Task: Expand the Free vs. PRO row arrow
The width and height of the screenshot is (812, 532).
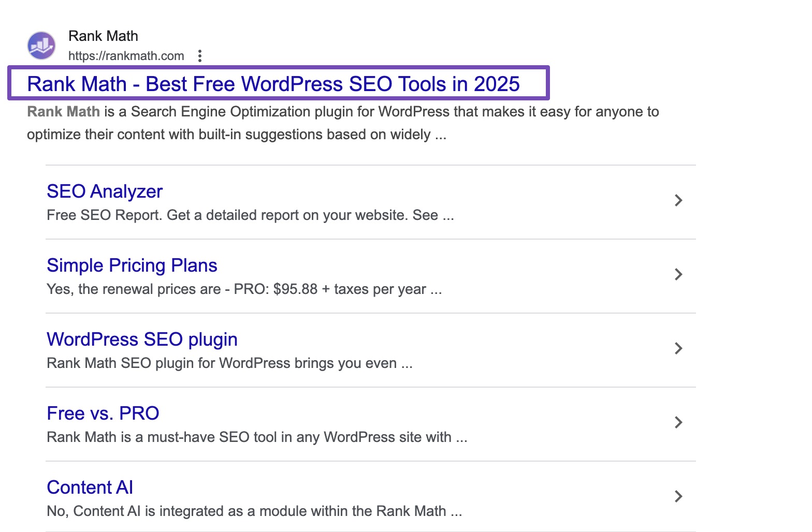Action: pos(678,422)
